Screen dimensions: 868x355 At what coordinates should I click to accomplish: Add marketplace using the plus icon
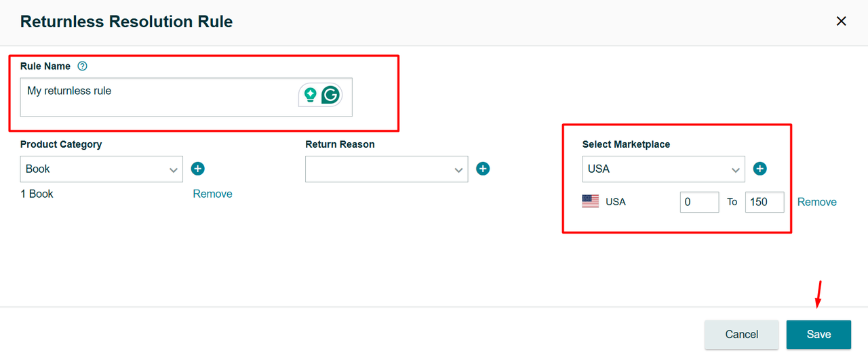[760, 169]
